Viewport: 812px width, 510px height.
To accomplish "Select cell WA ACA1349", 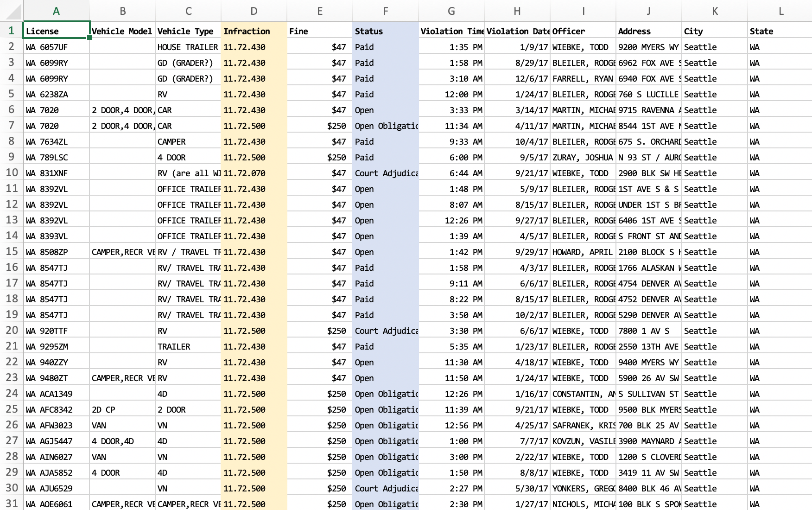I will (56, 394).
